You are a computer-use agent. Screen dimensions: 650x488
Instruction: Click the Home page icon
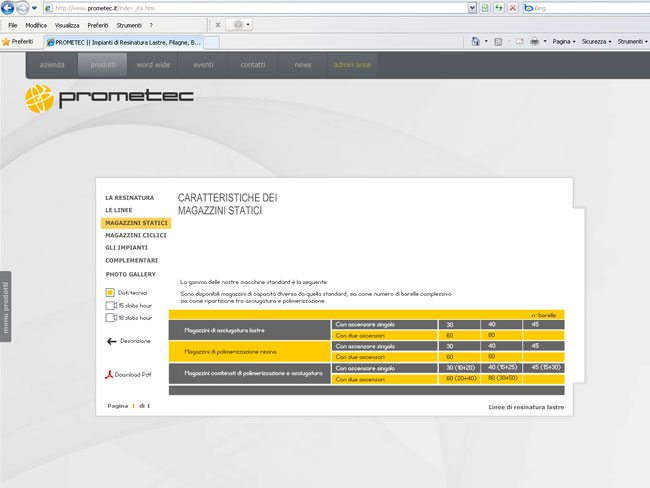(x=475, y=41)
